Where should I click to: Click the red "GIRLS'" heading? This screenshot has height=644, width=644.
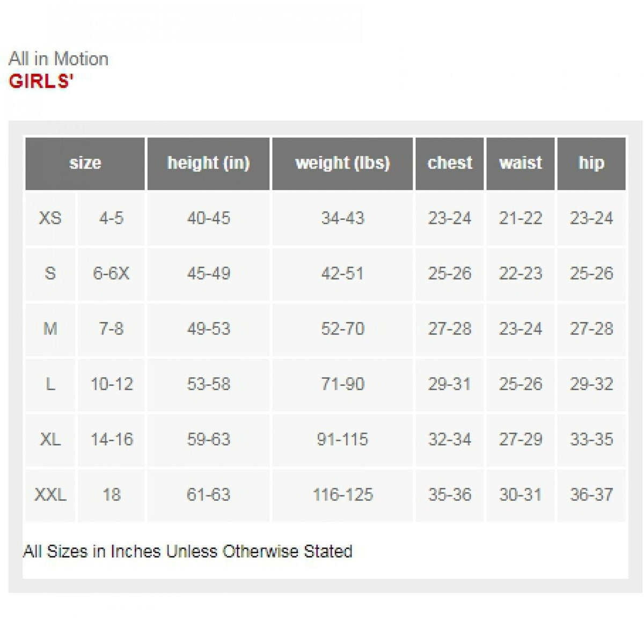pos(41,82)
